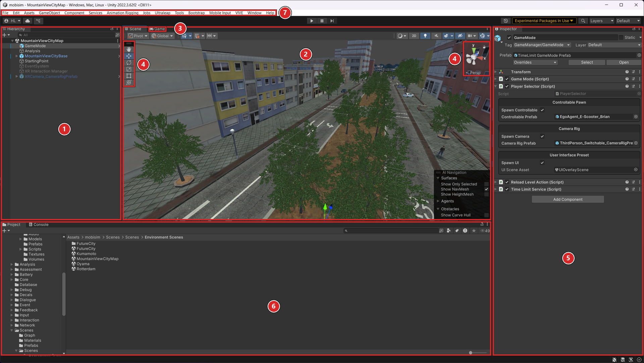Select the Rotate tool

coord(129,63)
